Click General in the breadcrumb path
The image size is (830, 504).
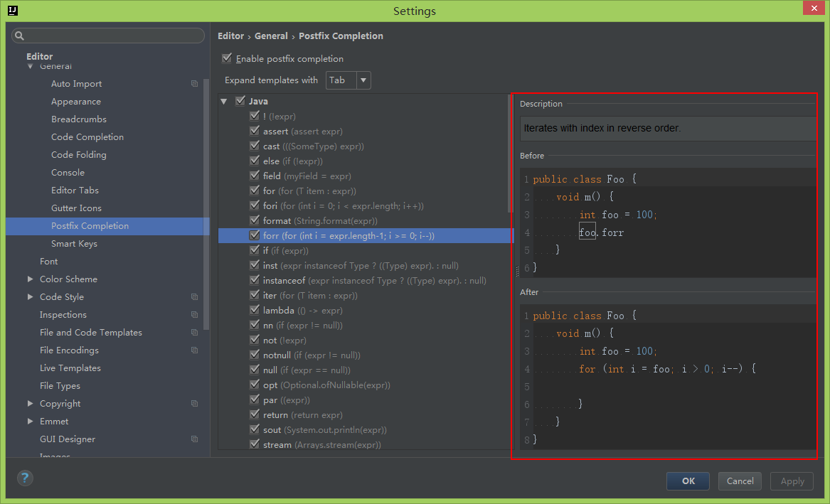(x=271, y=36)
